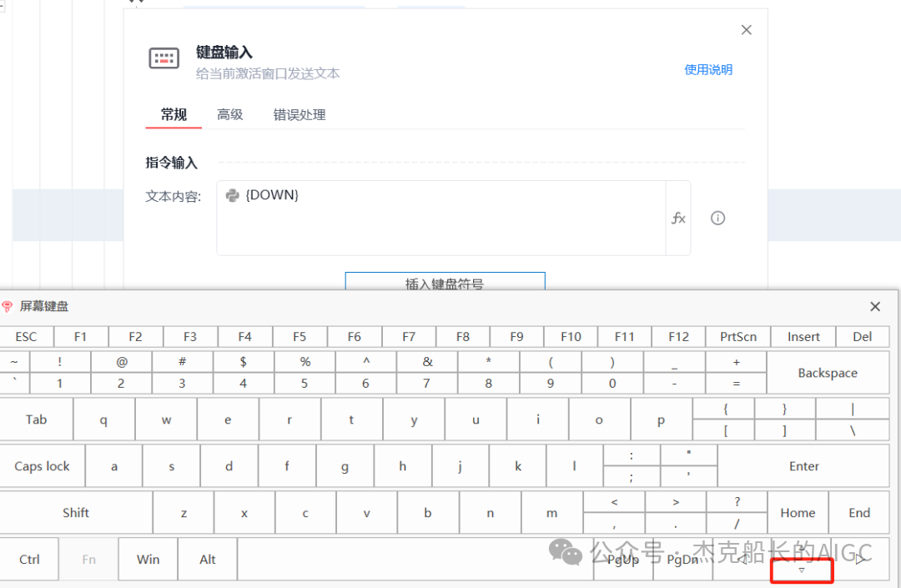Viewport: 901px width, 588px height.
Task: Toggle the Fn key on screen keyboard
Action: (88, 559)
